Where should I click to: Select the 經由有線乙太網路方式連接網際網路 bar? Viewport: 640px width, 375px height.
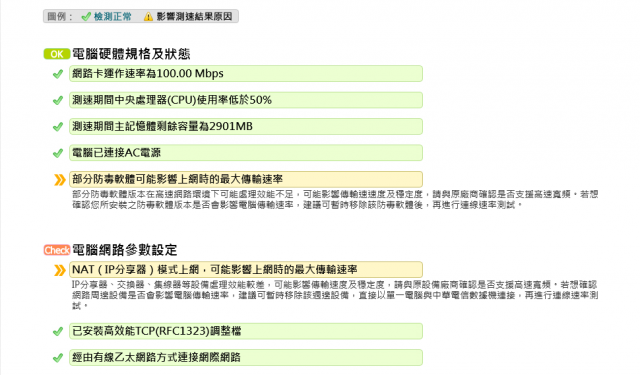tap(246, 358)
